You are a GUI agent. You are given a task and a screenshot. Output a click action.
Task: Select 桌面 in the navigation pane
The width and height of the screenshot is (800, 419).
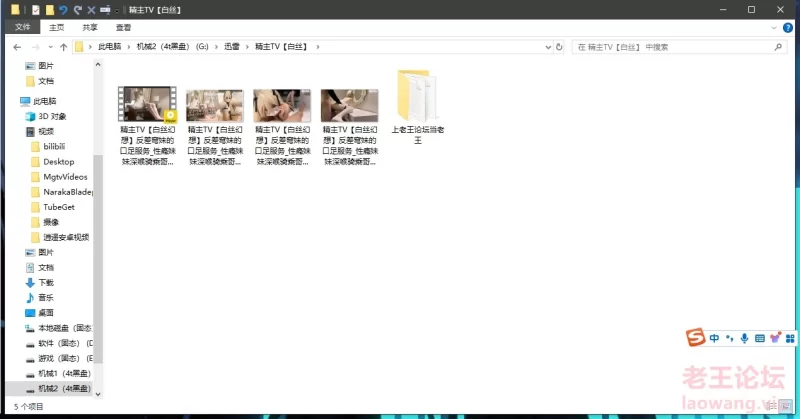(39, 313)
